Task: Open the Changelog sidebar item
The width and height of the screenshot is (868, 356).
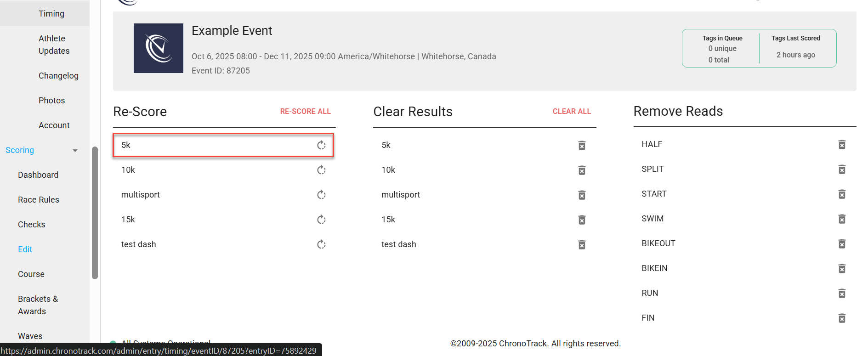Action: pos(58,76)
